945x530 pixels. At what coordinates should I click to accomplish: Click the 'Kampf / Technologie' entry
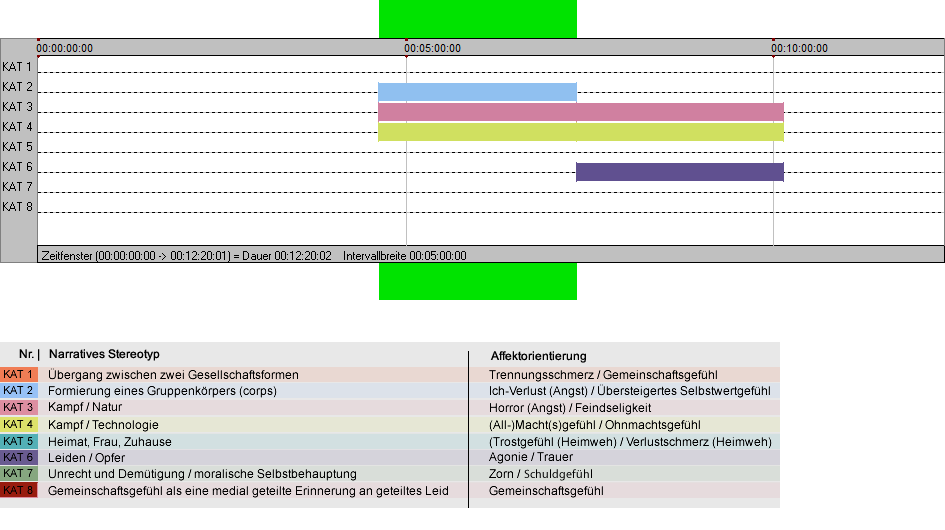pos(103,424)
